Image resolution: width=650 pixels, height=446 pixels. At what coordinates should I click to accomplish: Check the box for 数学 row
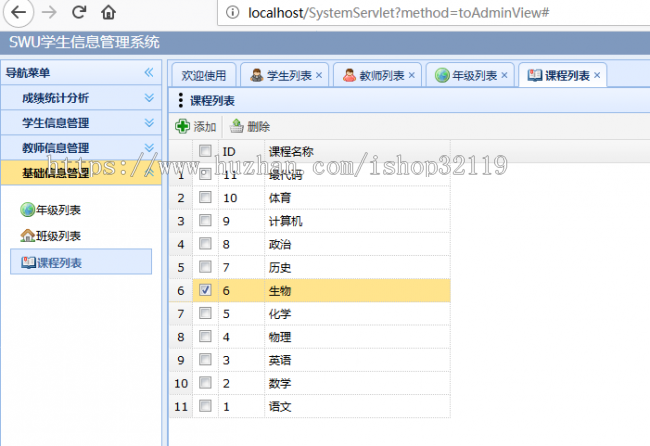tap(205, 383)
